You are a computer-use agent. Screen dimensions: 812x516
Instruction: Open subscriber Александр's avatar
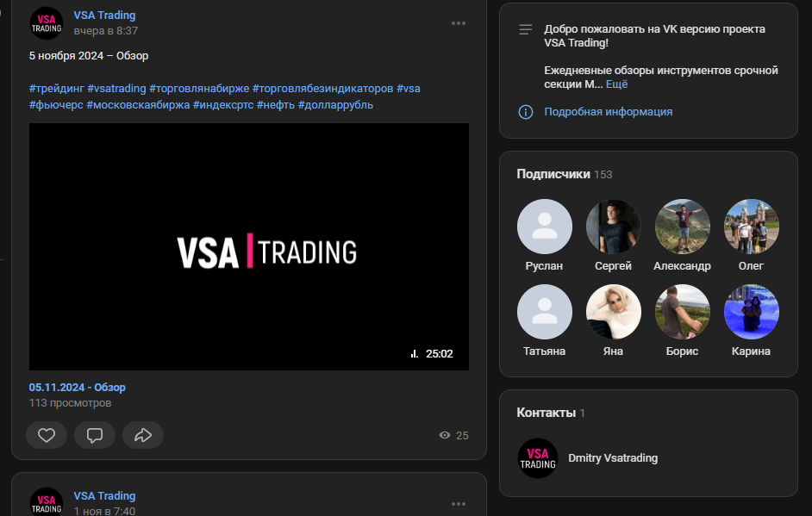click(682, 227)
